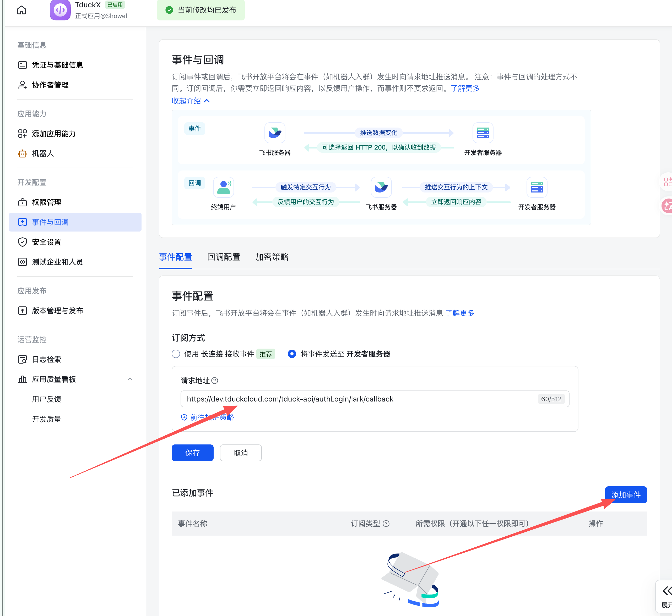Click the robot icon beside 机器人
The image size is (672, 616).
pos(22,154)
